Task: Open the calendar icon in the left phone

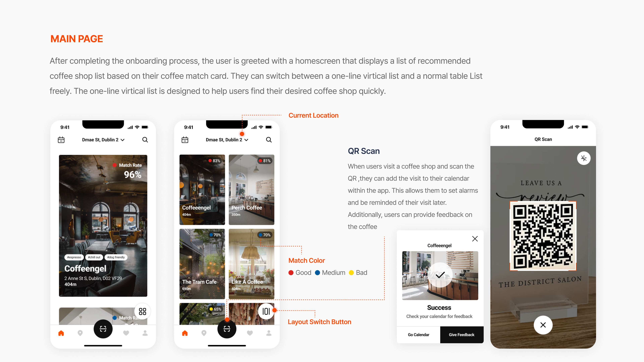Action: click(x=61, y=140)
